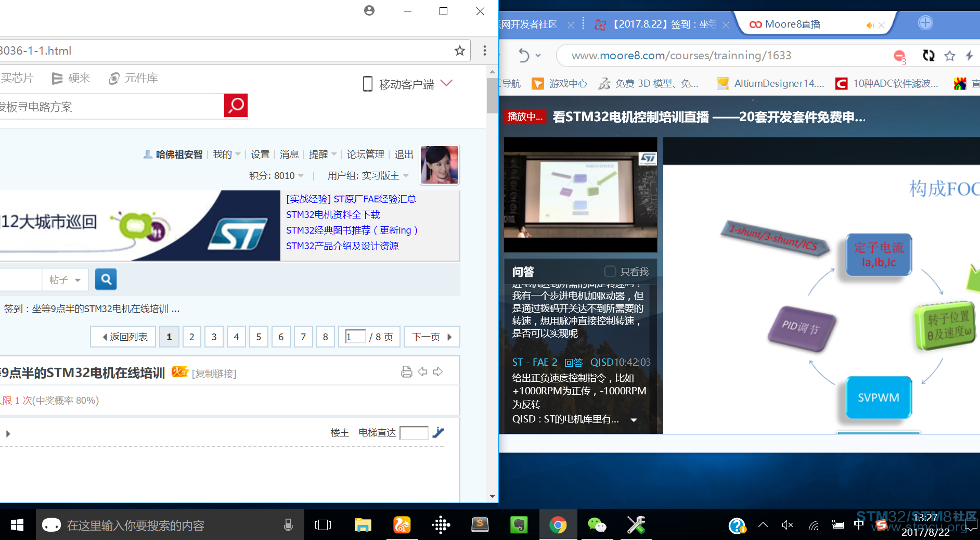Open 论坛管理 link

coord(366,155)
